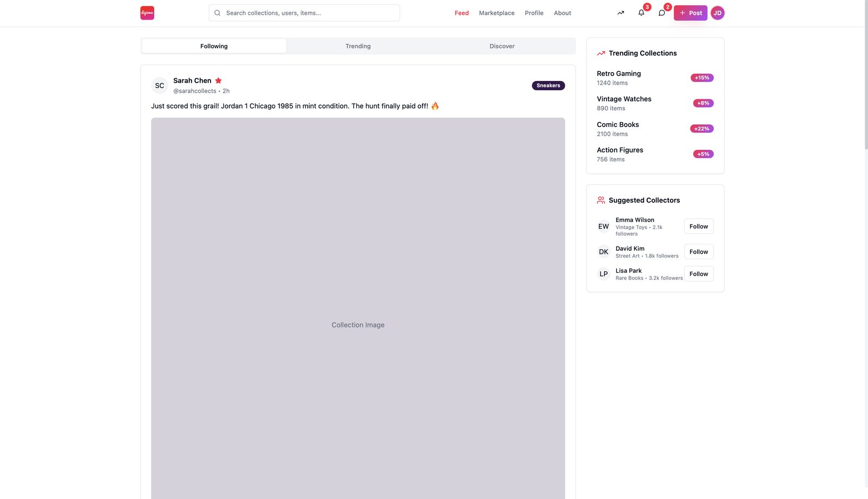868x499 pixels.
Task: Open notifications bell icon
Action: point(641,13)
